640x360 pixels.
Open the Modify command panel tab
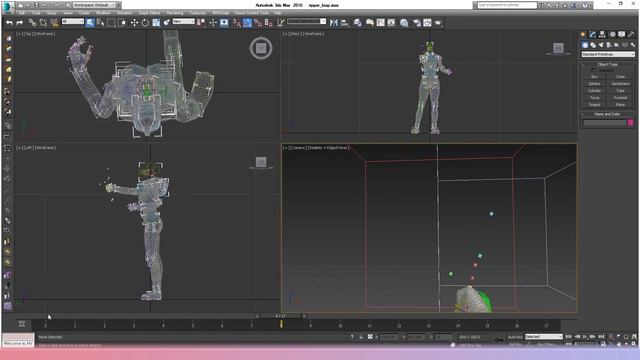[x=593, y=34]
